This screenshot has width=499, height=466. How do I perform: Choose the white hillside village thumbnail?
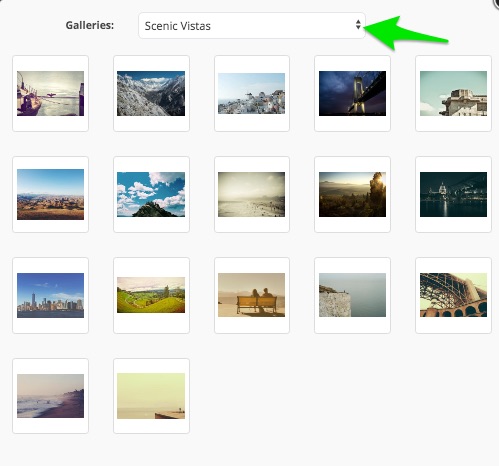point(252,93)
